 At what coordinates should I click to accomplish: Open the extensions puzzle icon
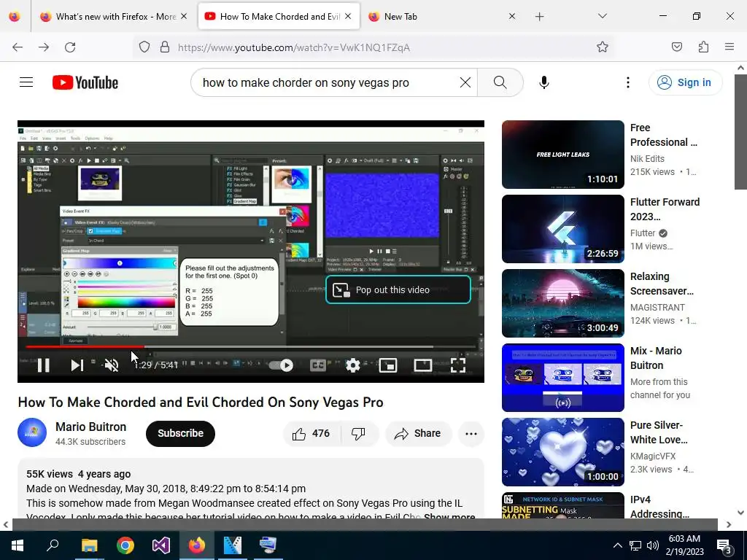703,47
